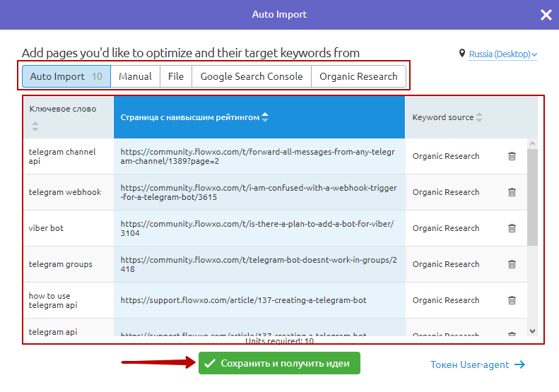Sort by Keyword source column
This screenshot has width=559, height=392.
[x=479, y=117]
